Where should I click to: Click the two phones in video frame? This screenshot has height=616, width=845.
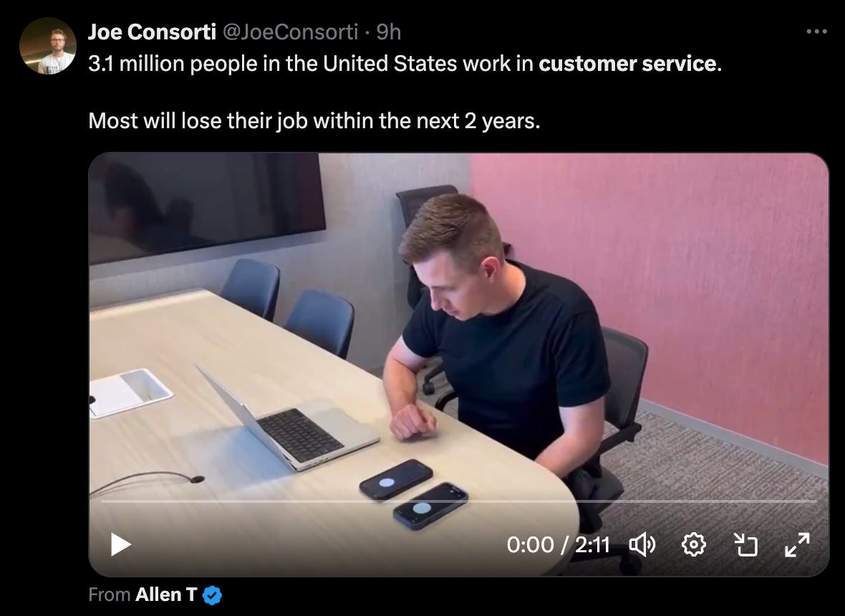pos(413,494)
